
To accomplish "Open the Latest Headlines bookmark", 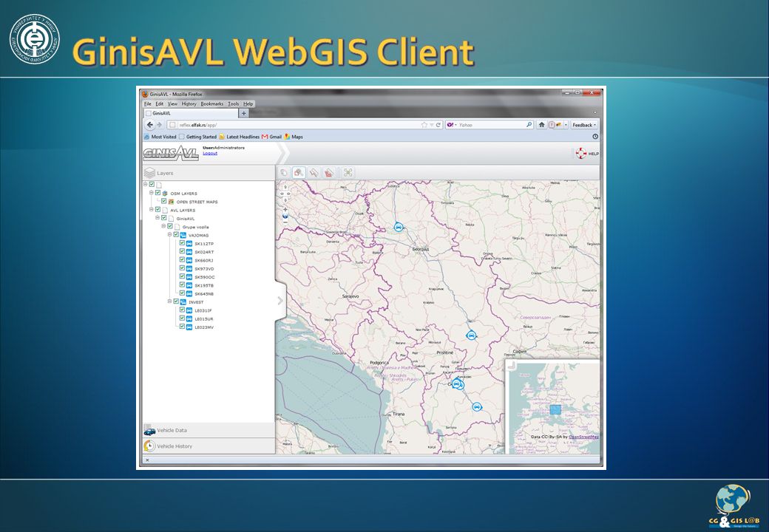I will (240, 137).
